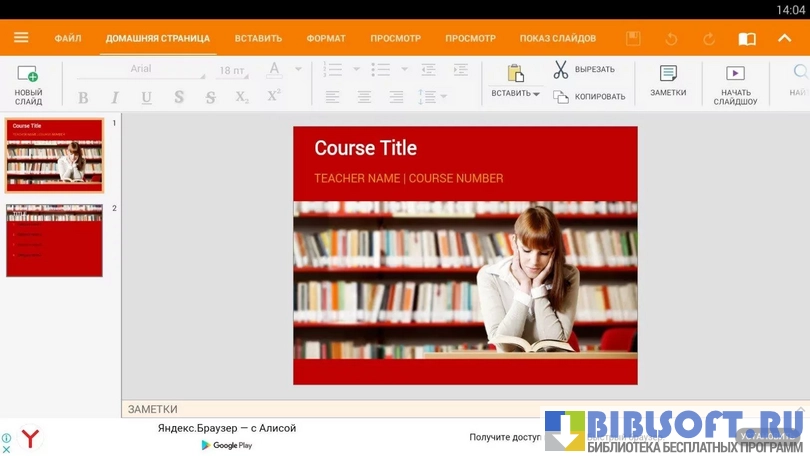Select the second slide thumbnail

(x=54, y=240)
